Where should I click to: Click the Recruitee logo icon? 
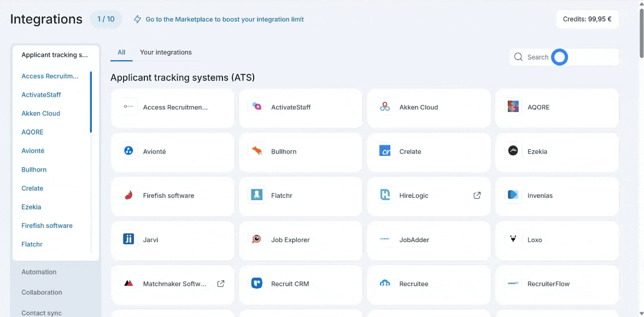pos(385,284)
